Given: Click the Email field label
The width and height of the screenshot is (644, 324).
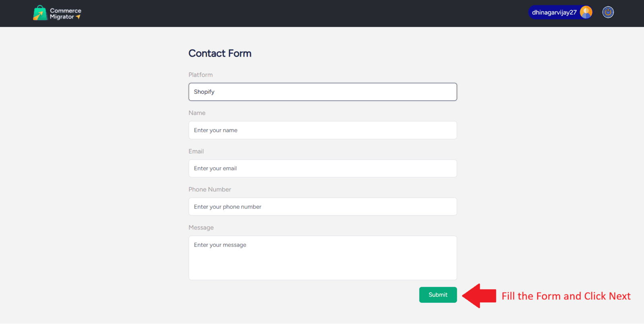Looking at the screenshot, I should (x=196, y=151).
